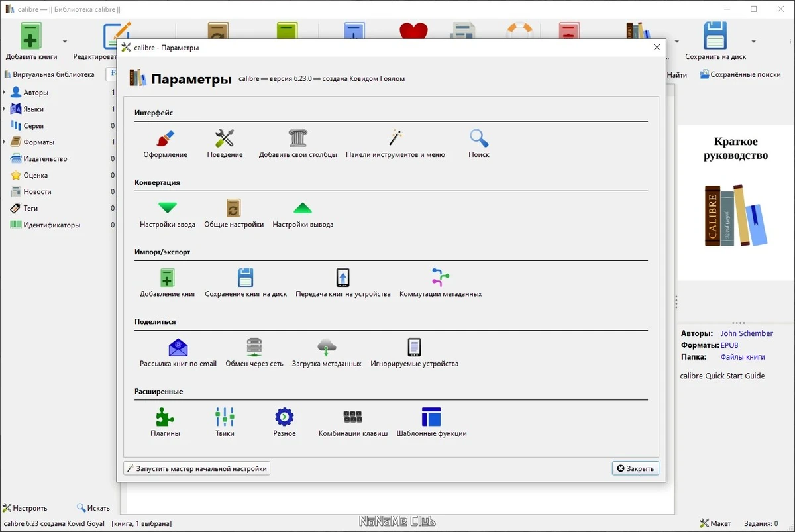Open Загрузка метаданных settings
Viewport: 795px width, 532px height.
pos(327,352)
